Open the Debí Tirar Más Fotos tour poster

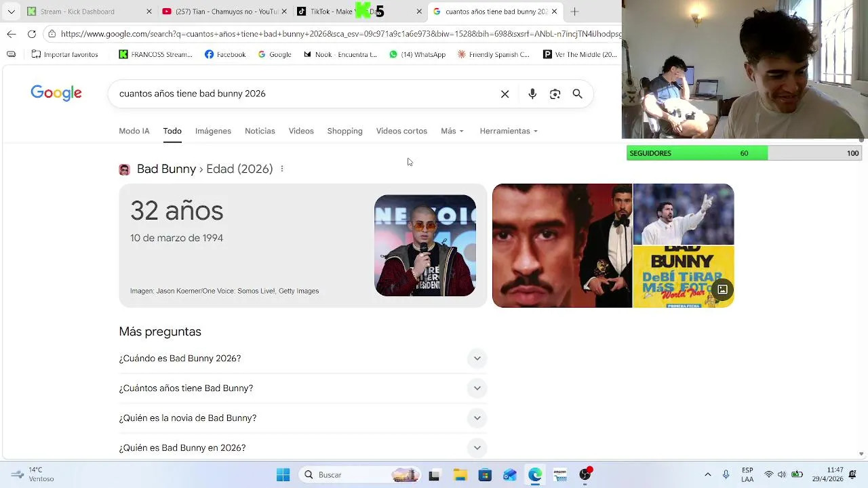coord(684,277)
